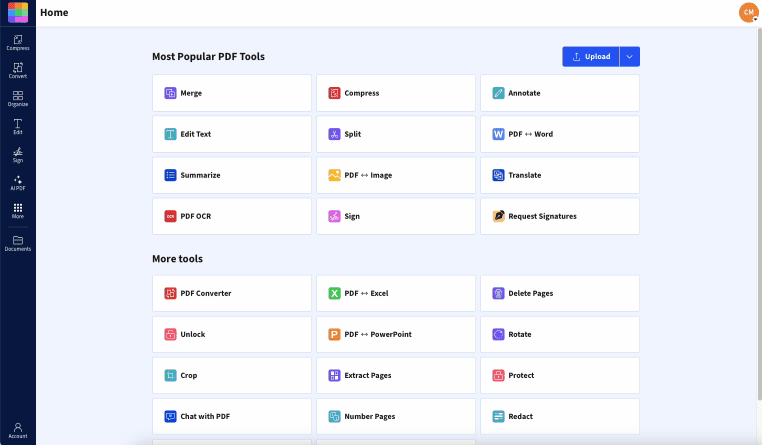Image resolution: width=762 pixels, height=445 pixels.
Task: Open the PDF Converter label
Action: click(x=206, y=293)
